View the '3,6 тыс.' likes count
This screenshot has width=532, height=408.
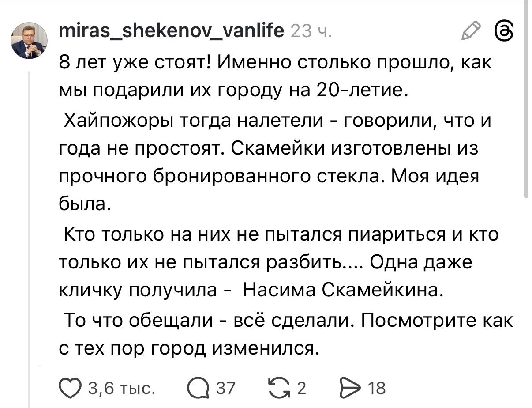(122, 388)
